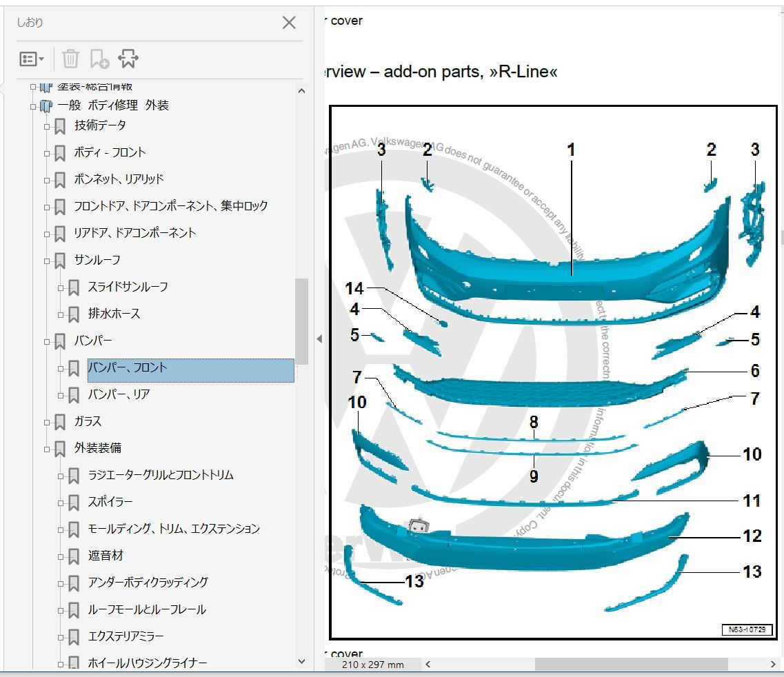Open the サンルーフ bookmark
The width and height of the screenshot is (784, 677).
pyautogui.click(x=97, y=259)
